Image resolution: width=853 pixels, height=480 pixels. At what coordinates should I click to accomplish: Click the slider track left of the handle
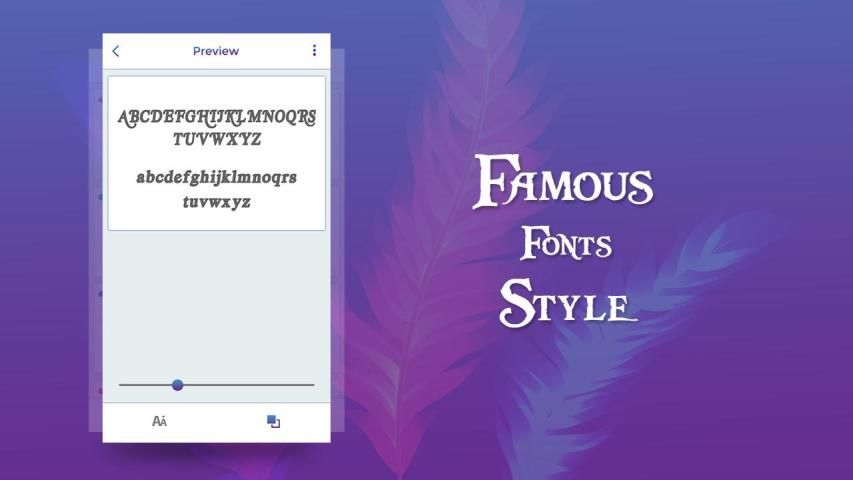point(145,384)
